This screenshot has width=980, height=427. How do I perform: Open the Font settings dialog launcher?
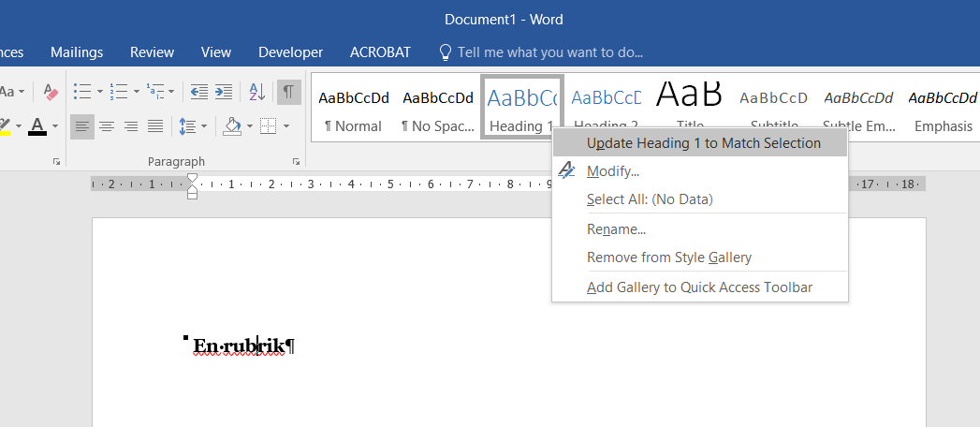[x=56, y=162]
